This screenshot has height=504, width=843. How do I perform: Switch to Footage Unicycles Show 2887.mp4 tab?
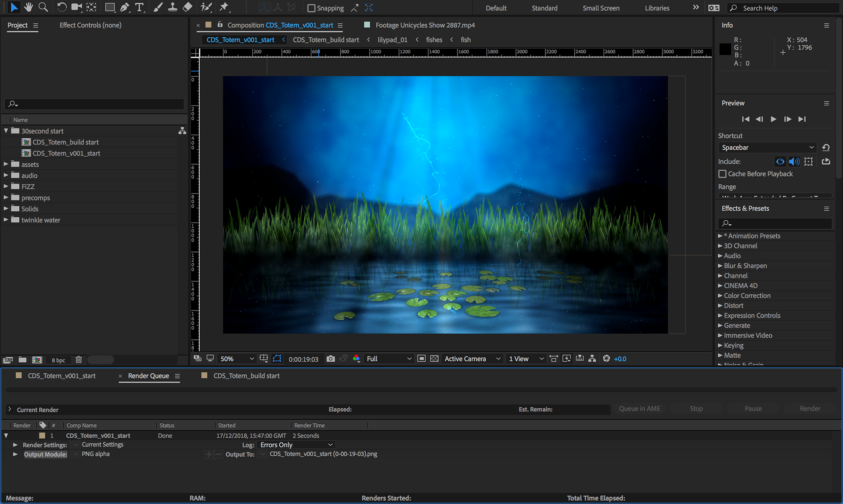[x=425, y=25]
